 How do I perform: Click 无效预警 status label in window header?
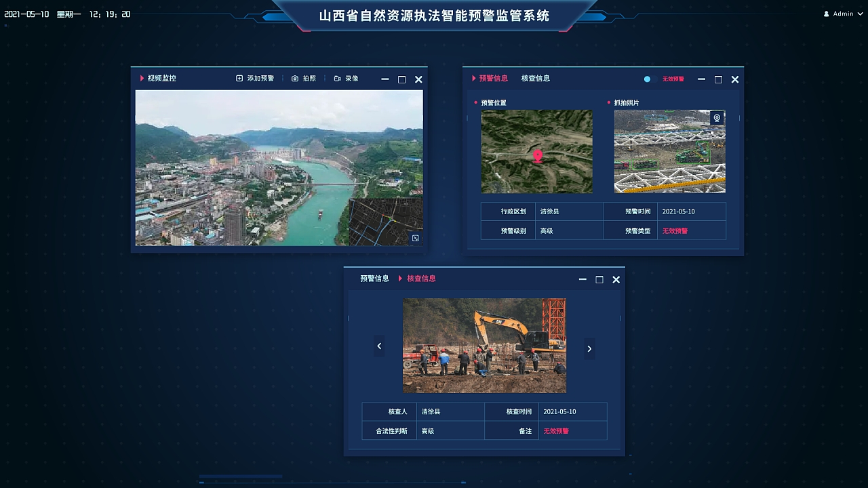[673, 79]
